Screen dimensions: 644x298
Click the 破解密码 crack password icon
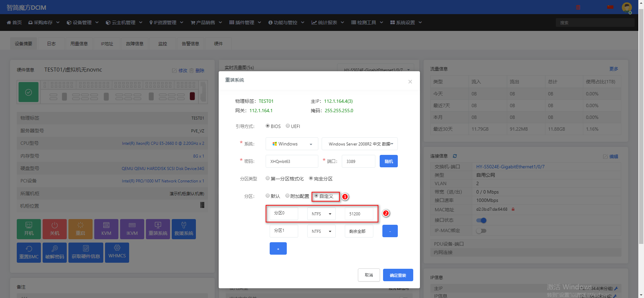click(x=55, y=253)
